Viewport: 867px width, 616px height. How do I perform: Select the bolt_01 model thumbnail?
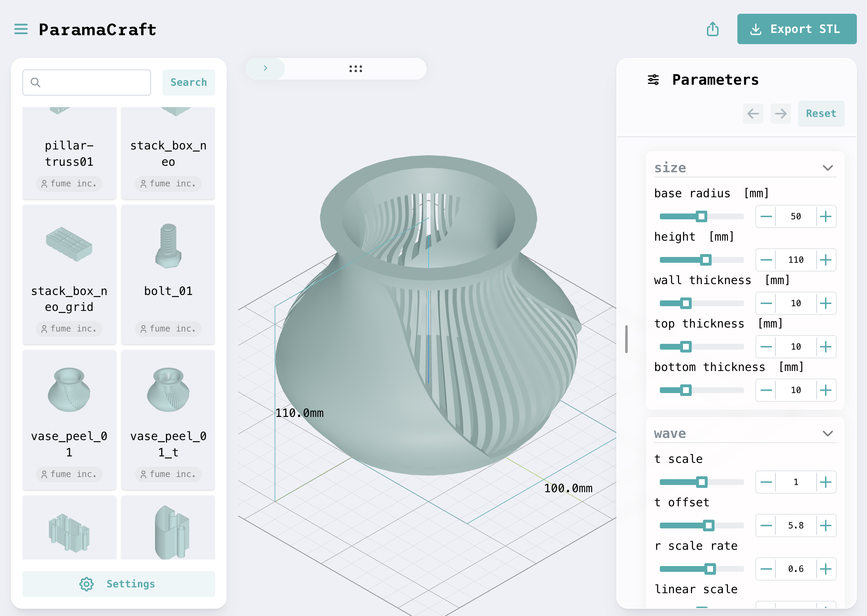coord(168,246)
